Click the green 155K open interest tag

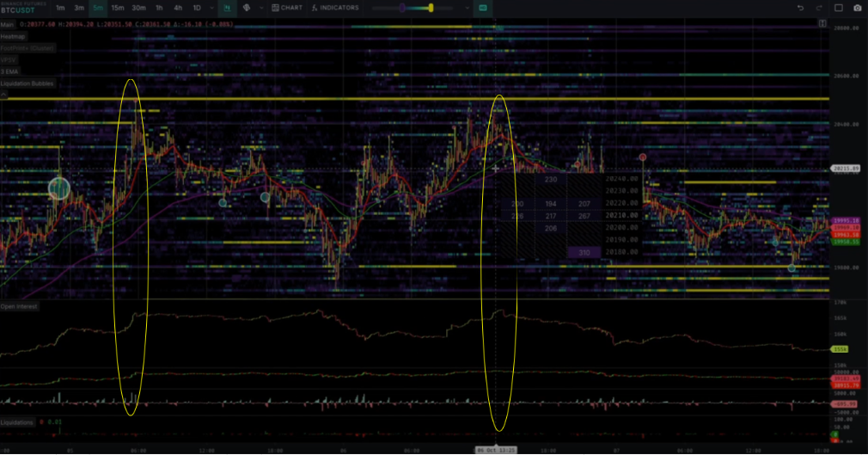coord(840,349)
